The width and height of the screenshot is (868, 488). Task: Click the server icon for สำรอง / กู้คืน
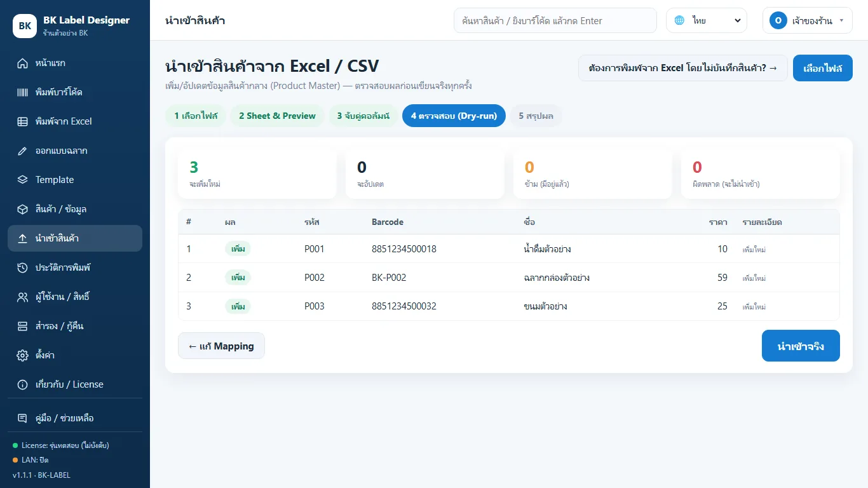click(23, 327)
